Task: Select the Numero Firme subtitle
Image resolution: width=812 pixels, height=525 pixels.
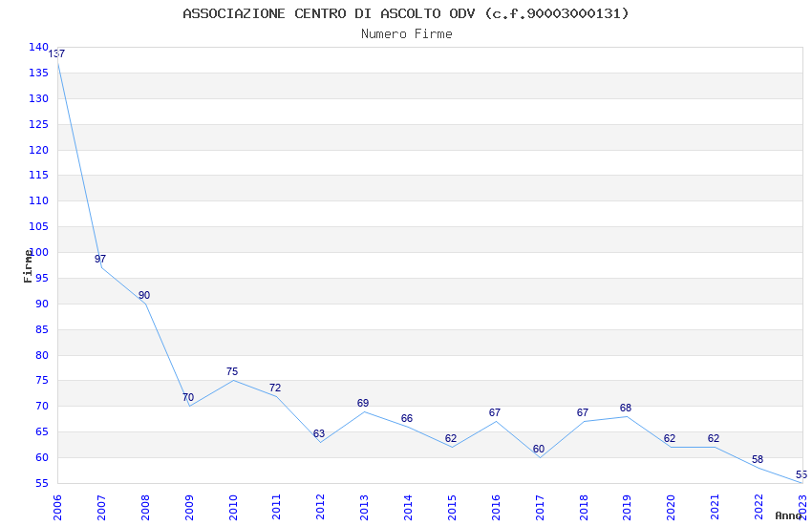Action: pos(407,33)
